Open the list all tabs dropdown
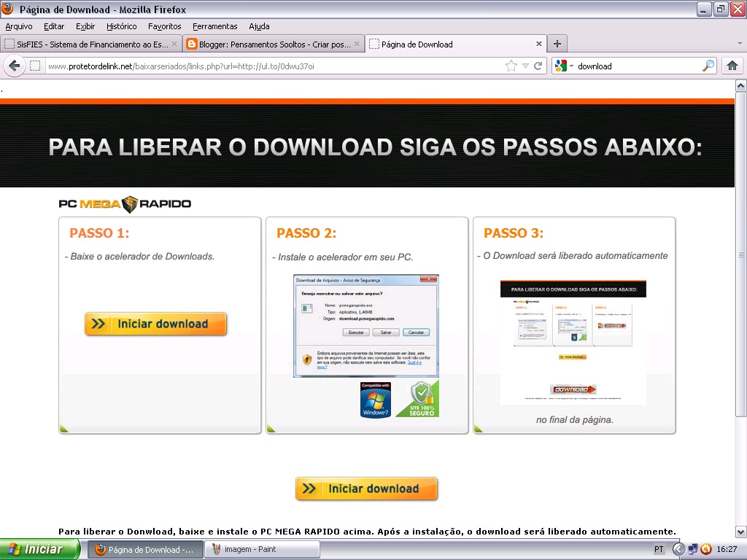 [740, 43]
